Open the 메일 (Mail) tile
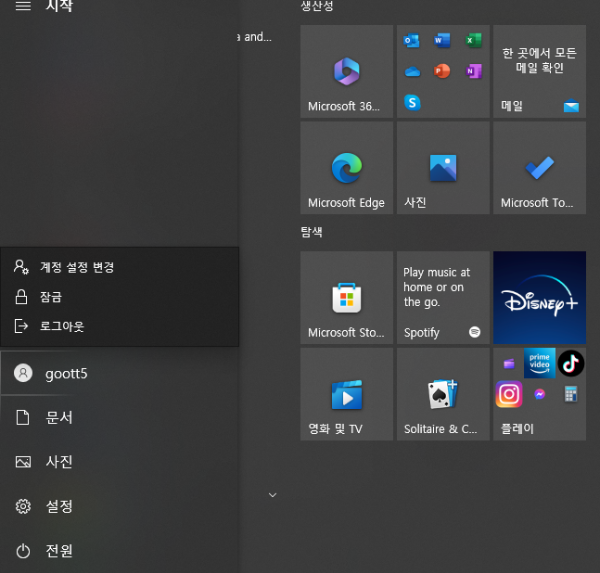The width and height of the screenshot is (600, 573). click(x=539, y=71)
